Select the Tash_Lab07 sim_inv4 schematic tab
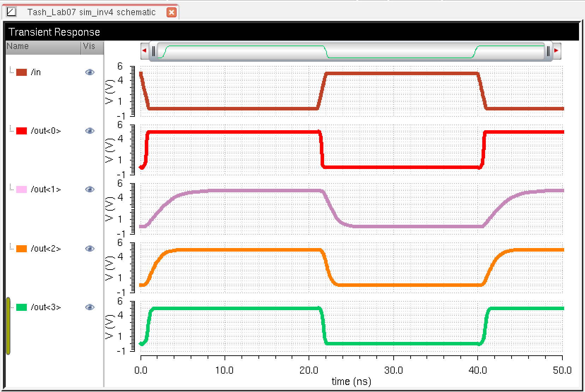This screenshot has width=585, height=392. [x=91, y=12]
